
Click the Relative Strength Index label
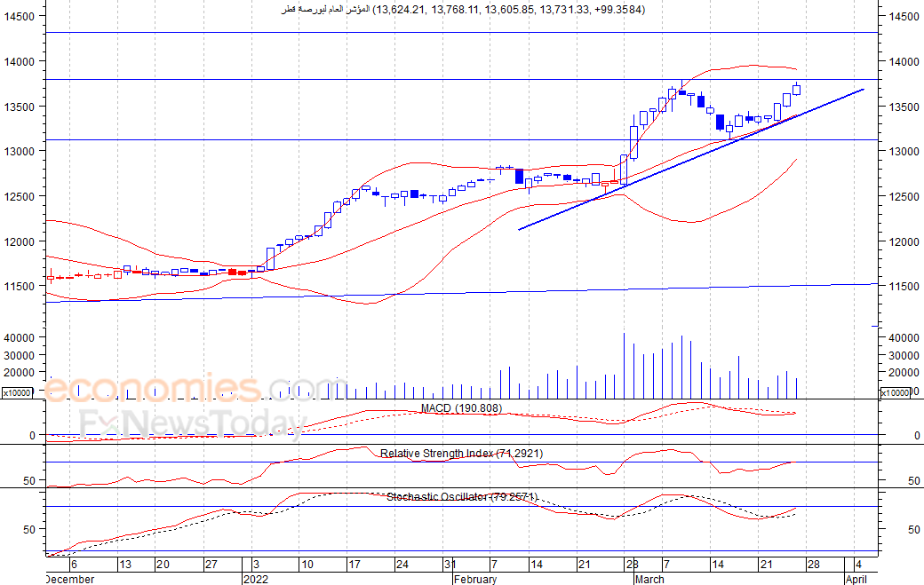pos(461,453)
